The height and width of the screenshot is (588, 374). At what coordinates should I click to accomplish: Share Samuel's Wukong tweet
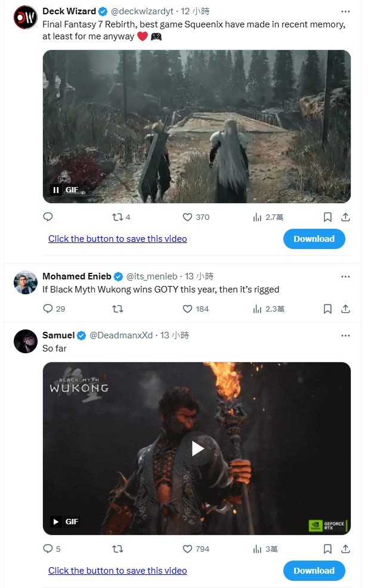tap(345, 549)
